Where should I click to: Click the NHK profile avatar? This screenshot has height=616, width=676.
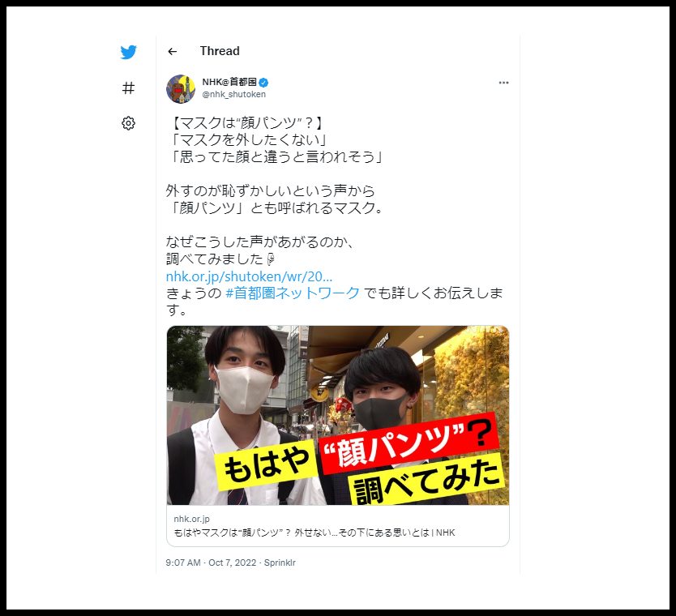coord(181,89)
